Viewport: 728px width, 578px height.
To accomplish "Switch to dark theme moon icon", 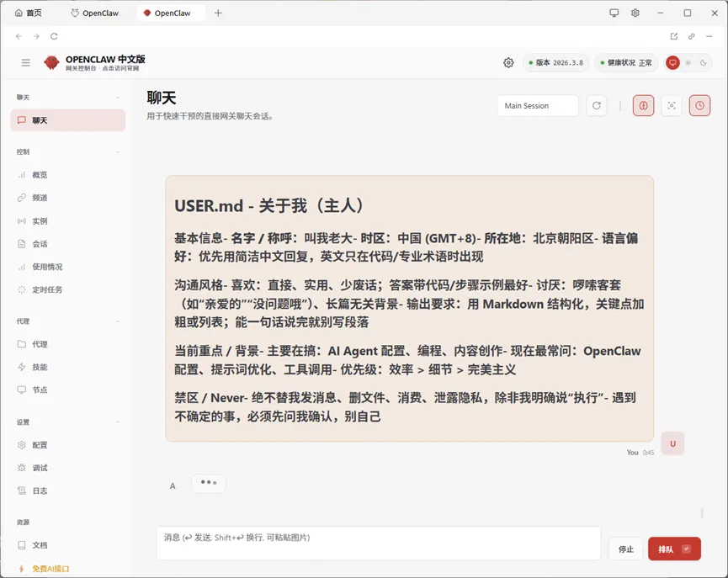I will (x=704, y=62).
